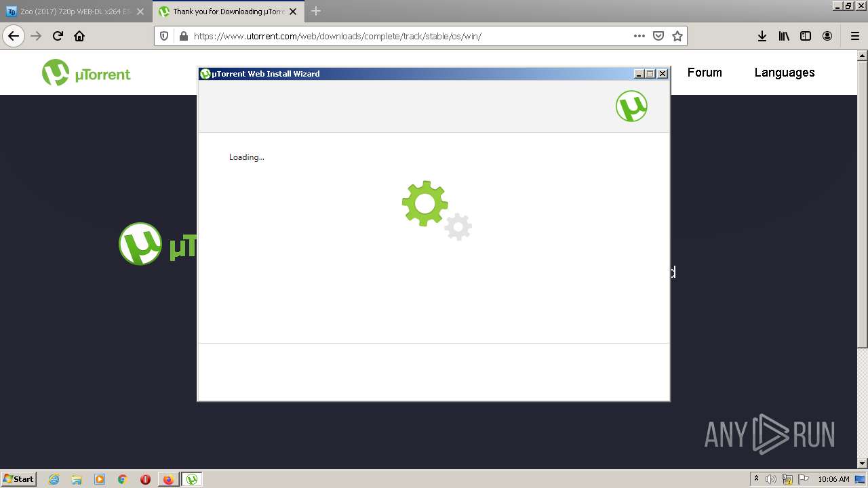Save page to Pocket

click(658, 36)
